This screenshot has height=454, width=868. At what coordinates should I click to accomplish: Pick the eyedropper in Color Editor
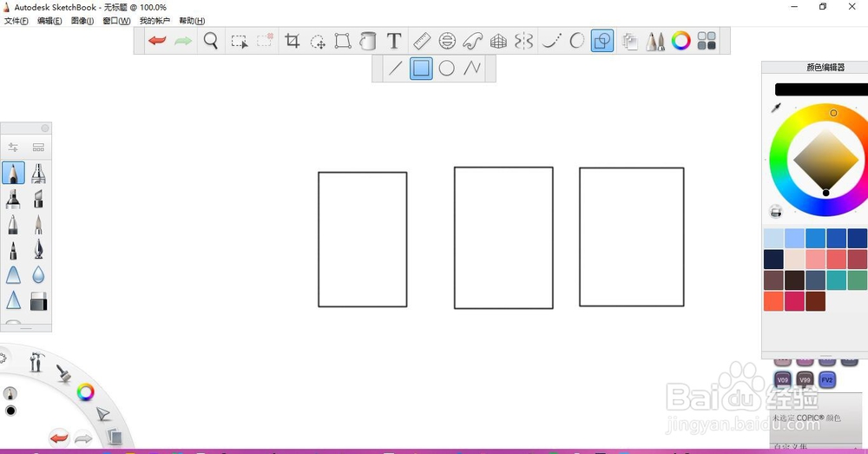point(776,108)
